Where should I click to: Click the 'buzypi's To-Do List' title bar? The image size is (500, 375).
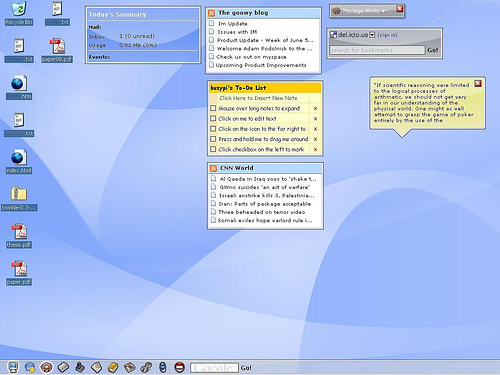[x=265, y=88]
